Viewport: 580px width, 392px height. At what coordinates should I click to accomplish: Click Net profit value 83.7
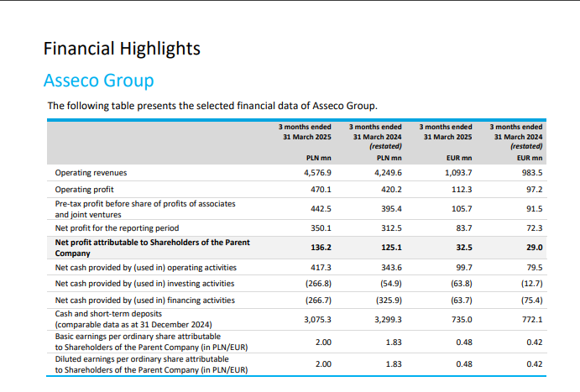pyautogui.click(x=464, y=228)
